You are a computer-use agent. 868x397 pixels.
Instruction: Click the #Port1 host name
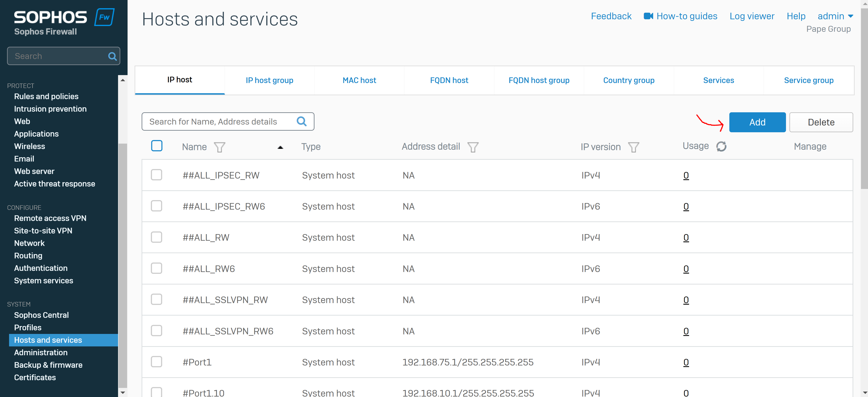click(197, 362)
